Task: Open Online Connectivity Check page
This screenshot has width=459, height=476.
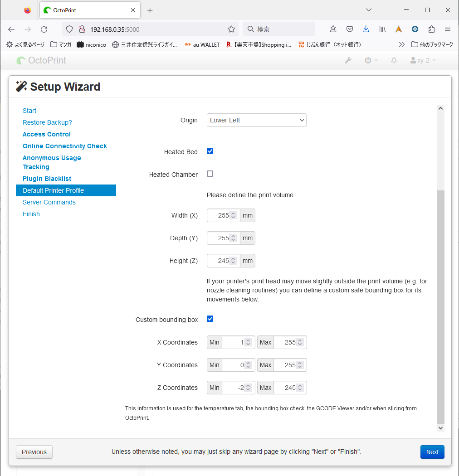Action: [x=65, y=146]
